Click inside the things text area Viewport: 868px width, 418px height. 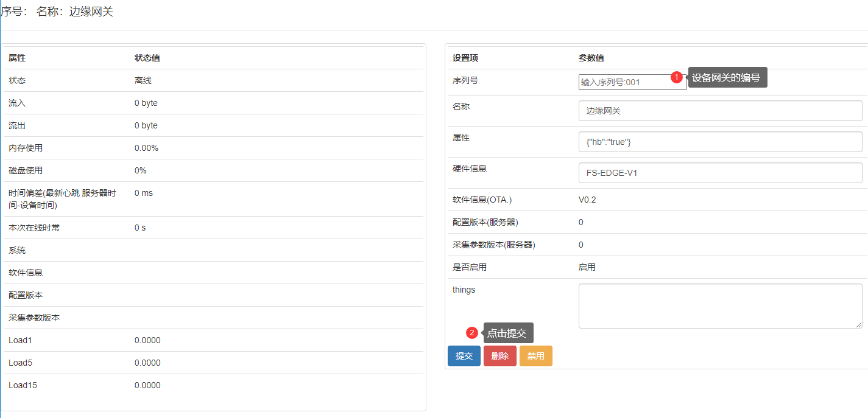719,305
